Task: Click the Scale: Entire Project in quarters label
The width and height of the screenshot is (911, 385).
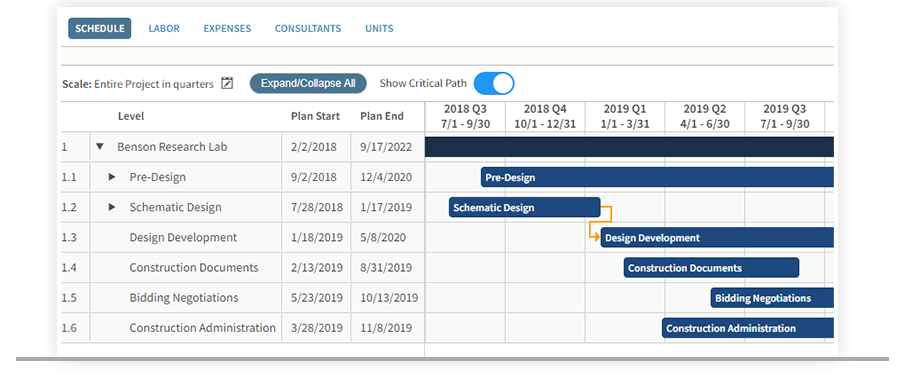Action: (138, 84)
